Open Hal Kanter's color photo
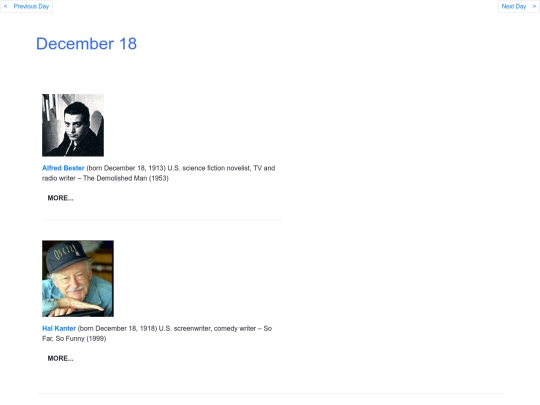The height and width of the screenshot is (405, 540). pyautogui.click(x=78, y=278)
